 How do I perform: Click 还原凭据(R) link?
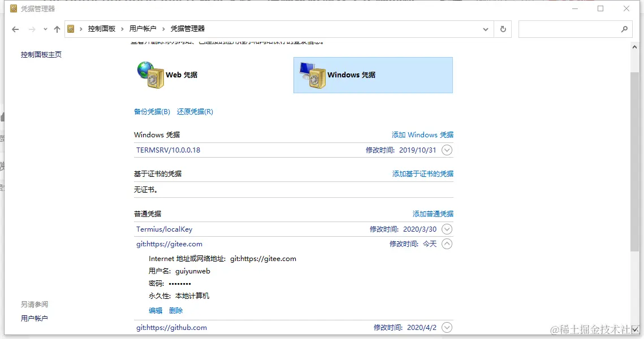[195, 112]
